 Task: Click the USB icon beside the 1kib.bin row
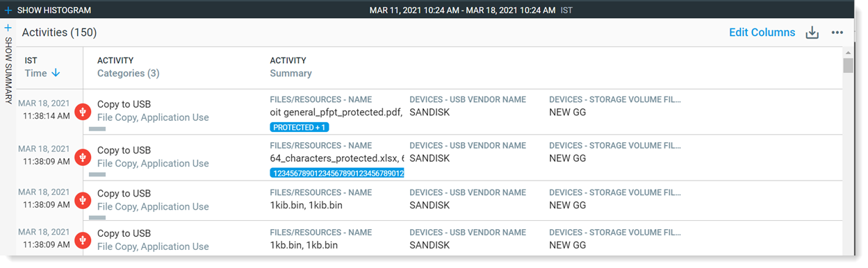tap(83, 201)
